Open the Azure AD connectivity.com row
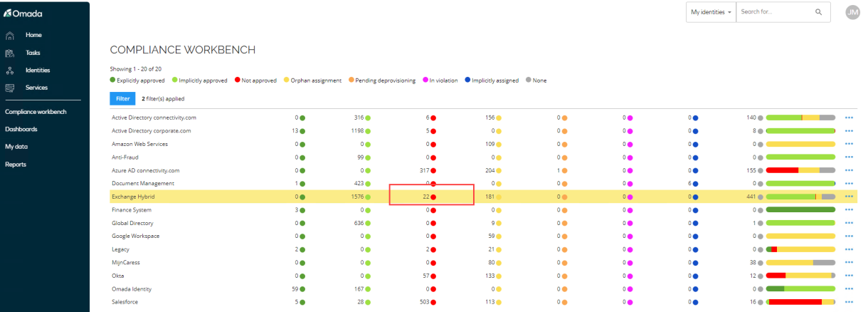The height and width of the screenshot is (312, 868). click(483, 170)
